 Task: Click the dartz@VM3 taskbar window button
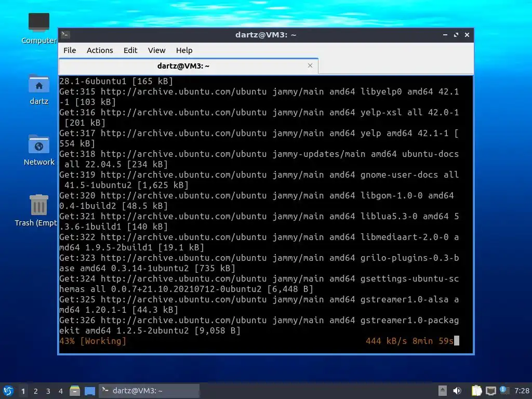coord(149,391)
